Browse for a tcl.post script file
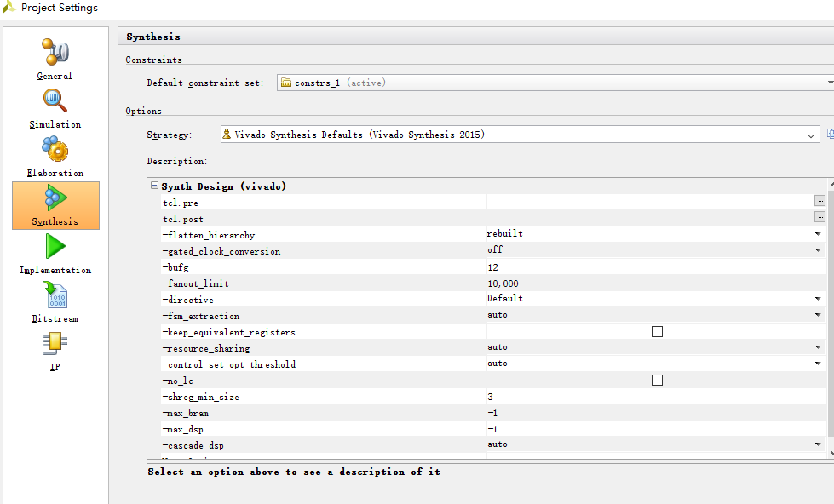The image size is (834, 504). coord(820,218)
